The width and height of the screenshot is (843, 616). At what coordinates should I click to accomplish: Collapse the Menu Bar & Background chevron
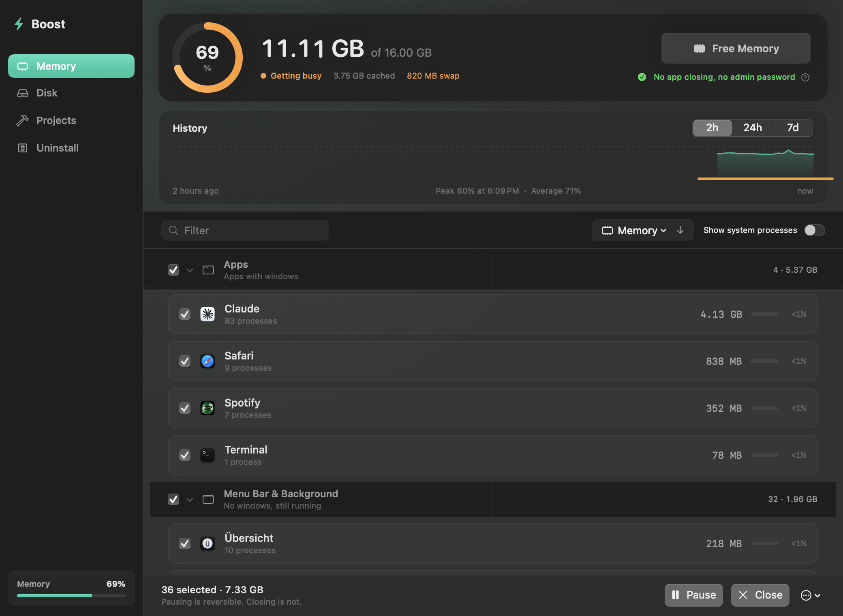click(x=190, y=500)
